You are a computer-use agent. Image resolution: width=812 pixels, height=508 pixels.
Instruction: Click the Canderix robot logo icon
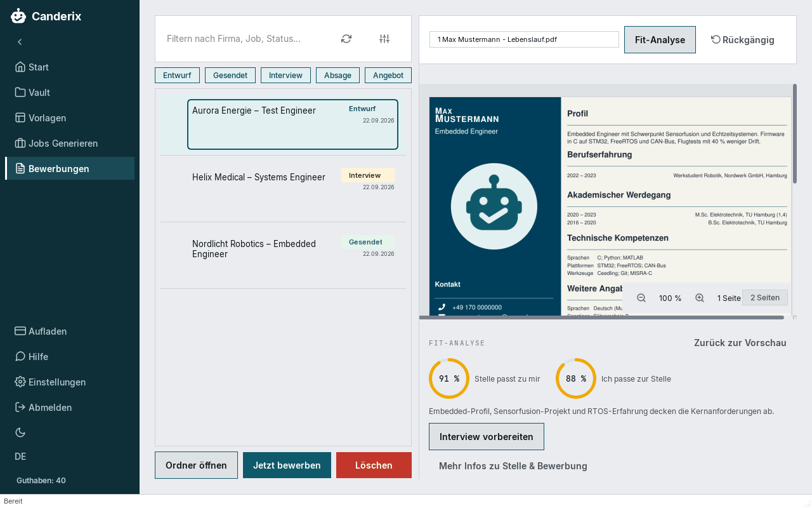[x=18, y=17]
